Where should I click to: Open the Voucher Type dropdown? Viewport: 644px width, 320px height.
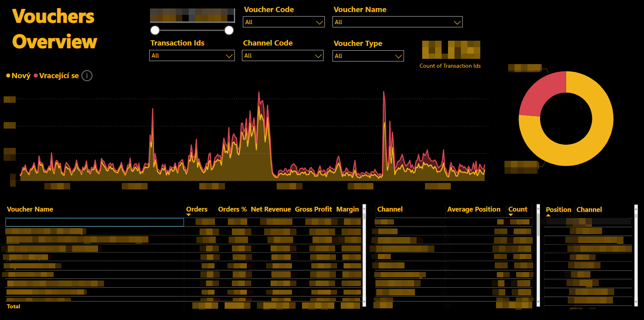click(x=368, y=56)
